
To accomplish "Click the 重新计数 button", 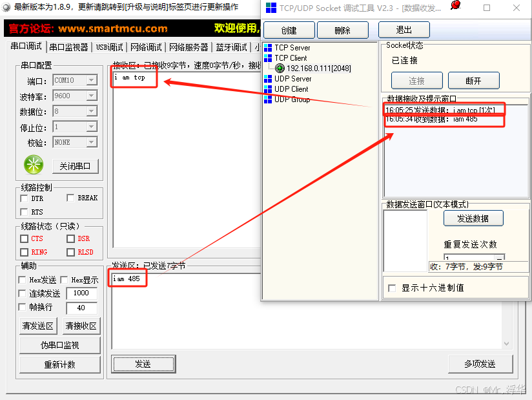I will (x=59, y=364).
